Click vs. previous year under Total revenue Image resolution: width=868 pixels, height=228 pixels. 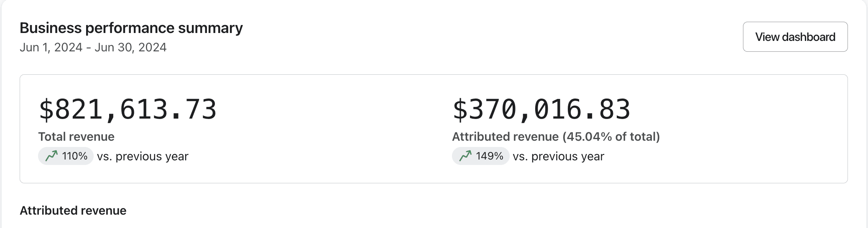tap(143, 156)
